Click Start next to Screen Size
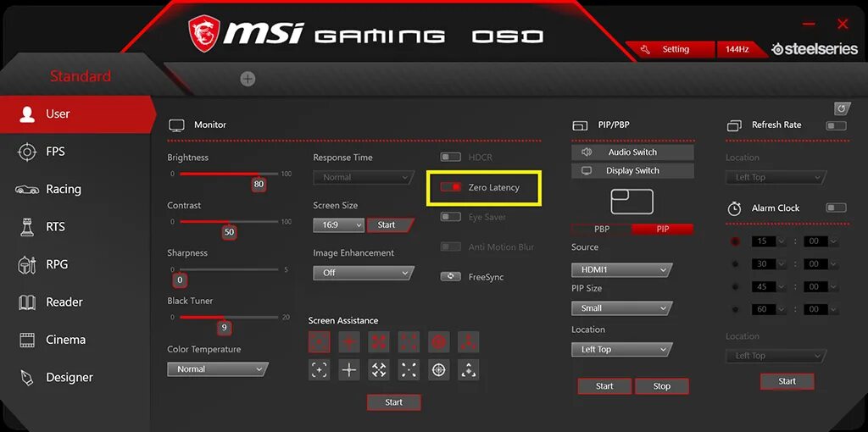The image size is (868, 432). (389, 225)
